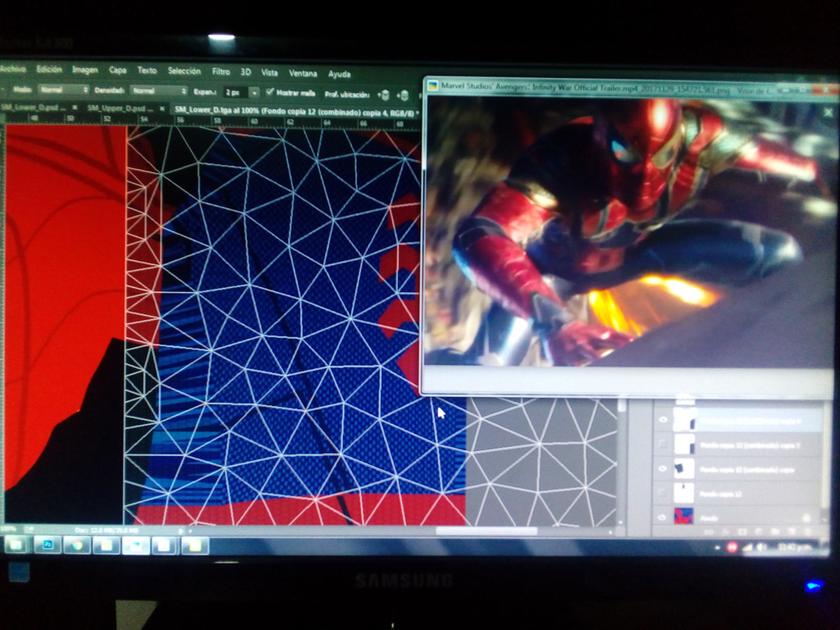Screen dimensions: 840x630
Task: Close the SM_Lower_D.psd tab
Action: click(x=75, y=107)
